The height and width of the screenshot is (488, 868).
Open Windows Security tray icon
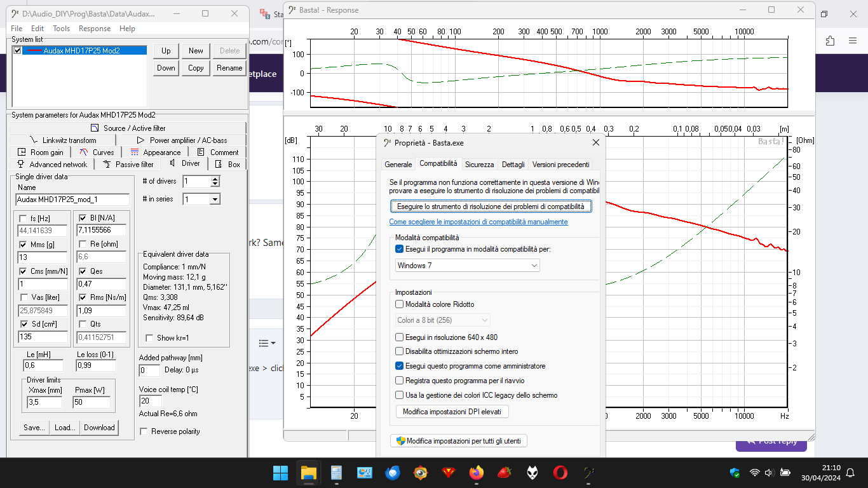tap(735, 473)
